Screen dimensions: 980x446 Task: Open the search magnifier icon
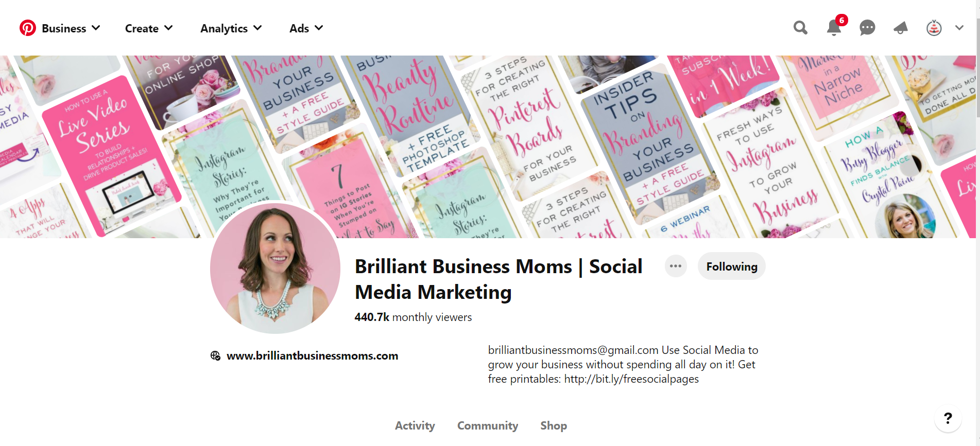(x=800, y=28)
